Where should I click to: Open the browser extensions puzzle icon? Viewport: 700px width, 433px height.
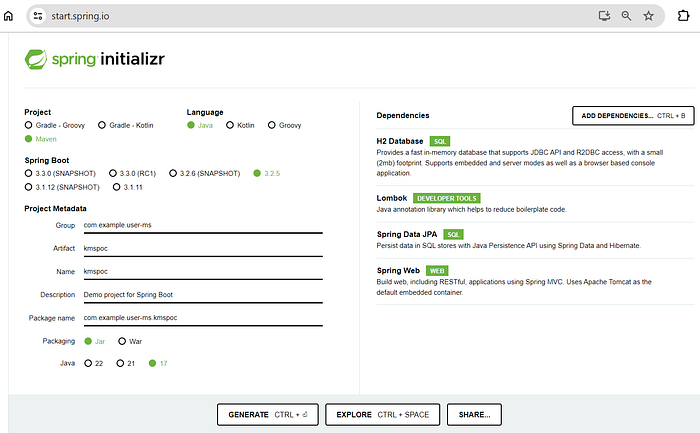(683, 16)
